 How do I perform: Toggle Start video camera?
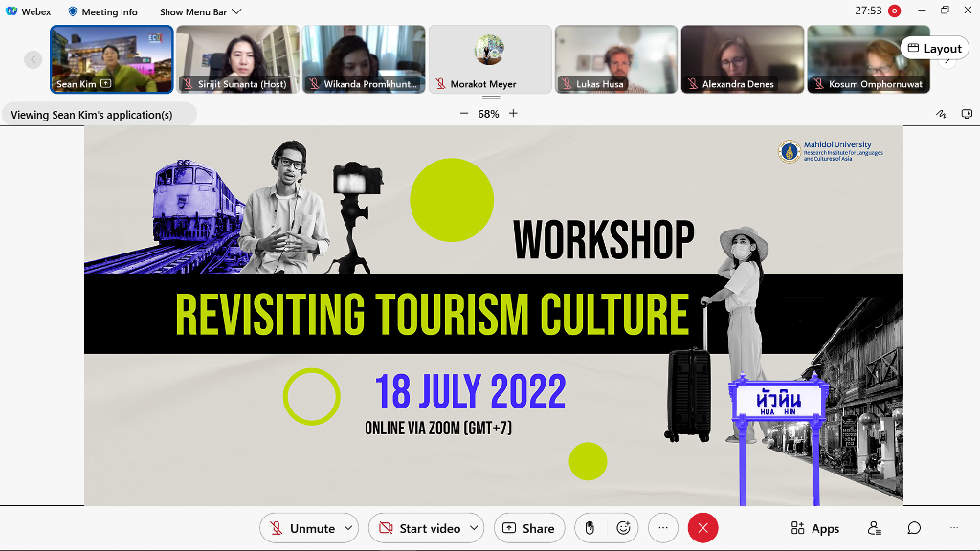coord(419,528)
